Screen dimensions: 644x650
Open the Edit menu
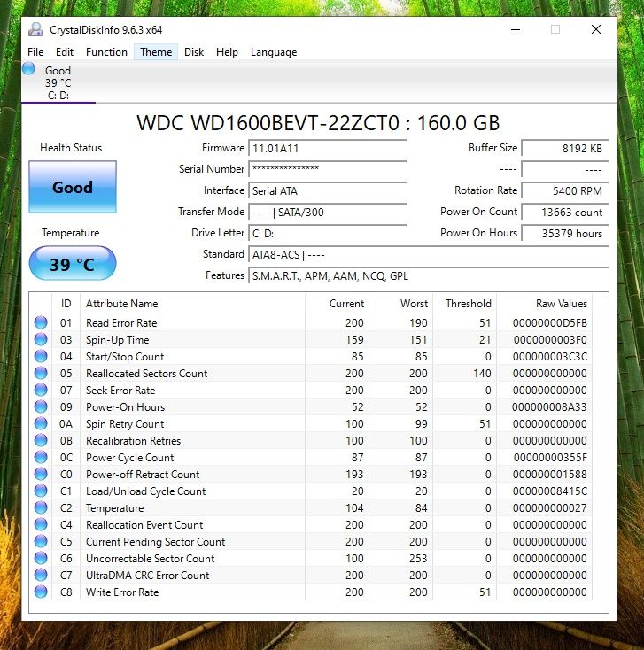tap(65, 52)
